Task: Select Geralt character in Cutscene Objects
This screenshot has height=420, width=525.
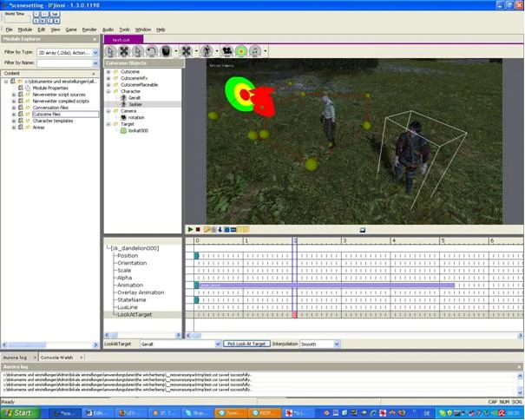Action: point(135,98)
